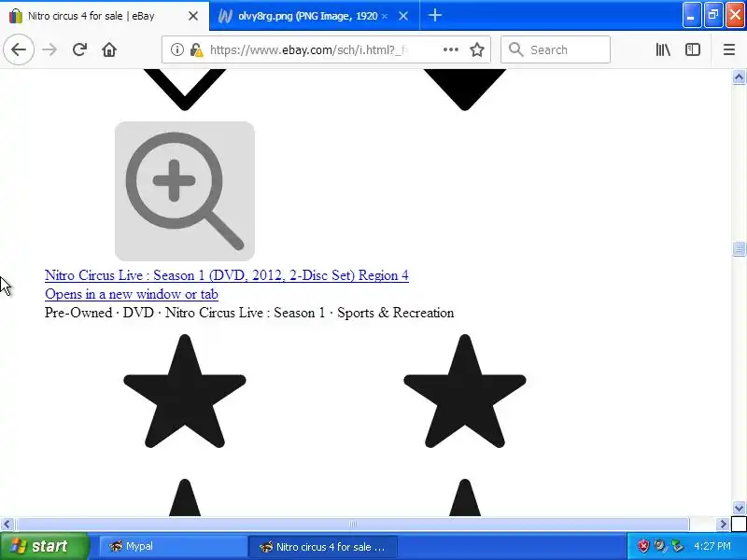Click 'Opens in a new window or tab' link
This screenshot has height=560, width=747.
tap(132, 294)
